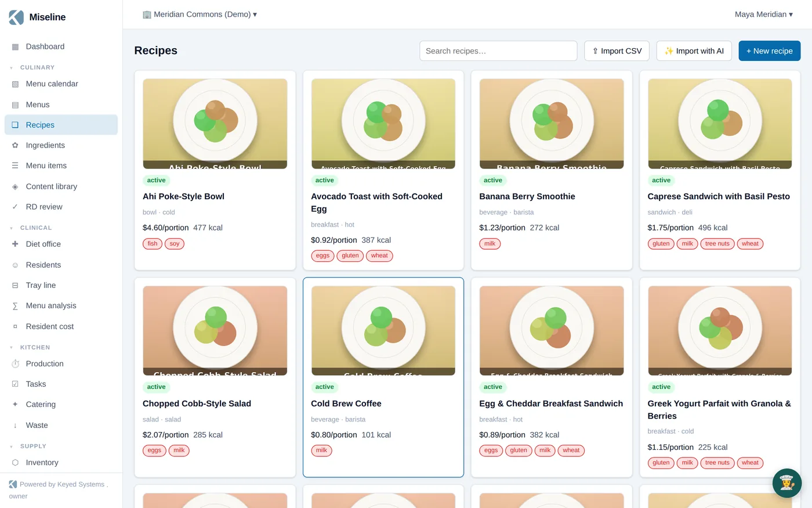Screen dimensions: 812x508
Task: Click milk tag on Banana Berry Smoothie
Action: (490, 244)
